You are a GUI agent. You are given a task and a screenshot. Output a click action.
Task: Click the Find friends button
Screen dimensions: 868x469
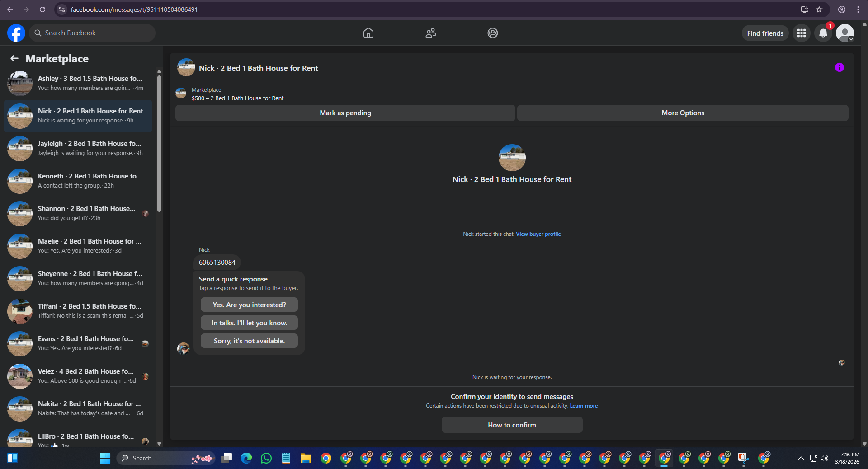(765, 33)
